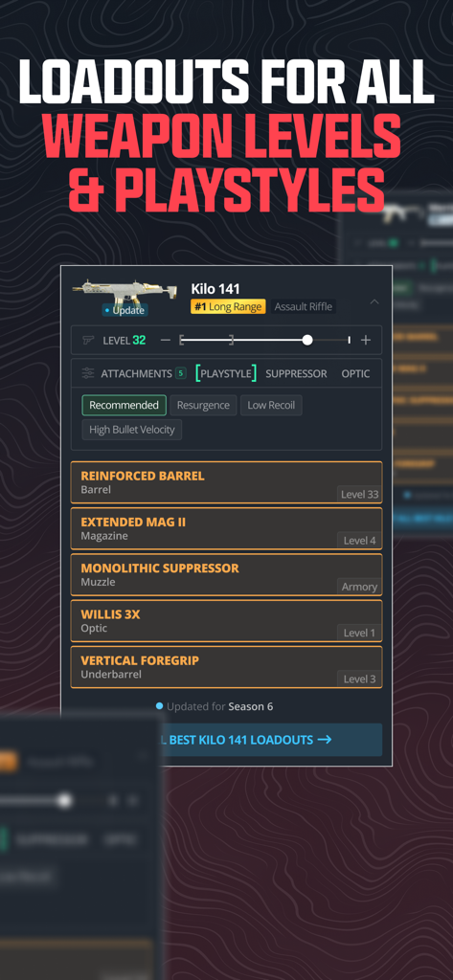Select the High Bullet Velocity playstyle

132,430
